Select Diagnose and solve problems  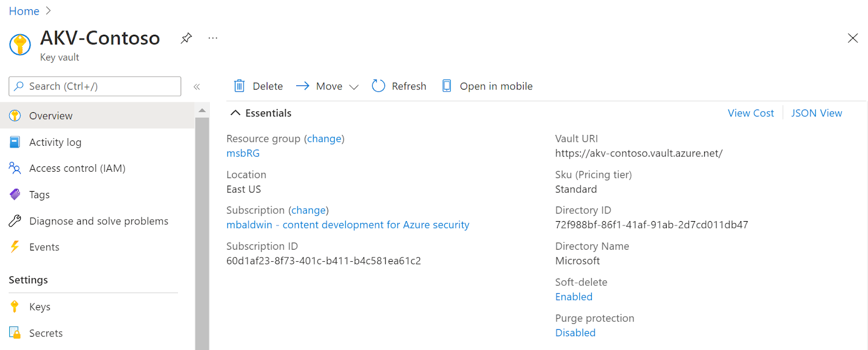(x=98, y=221)
